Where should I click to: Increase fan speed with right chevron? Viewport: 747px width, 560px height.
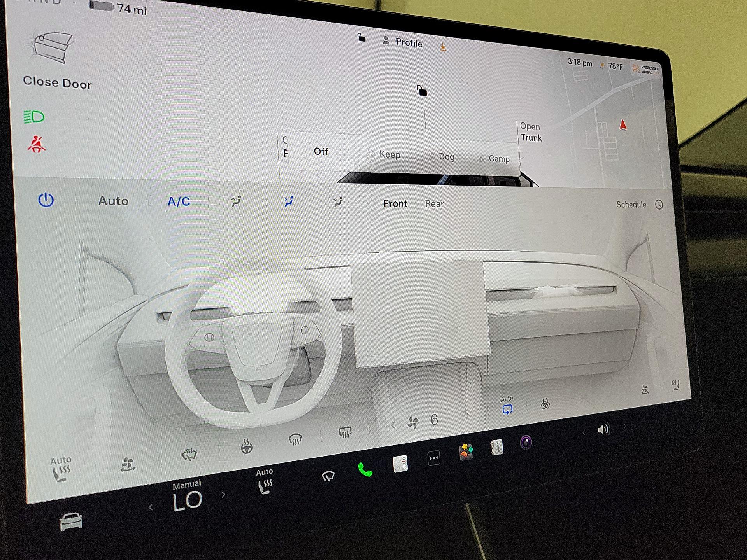pos(467,415)
